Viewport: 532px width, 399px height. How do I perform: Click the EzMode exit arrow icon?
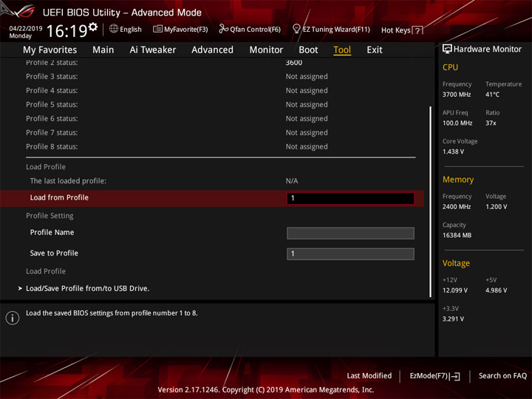click(455, 376)
